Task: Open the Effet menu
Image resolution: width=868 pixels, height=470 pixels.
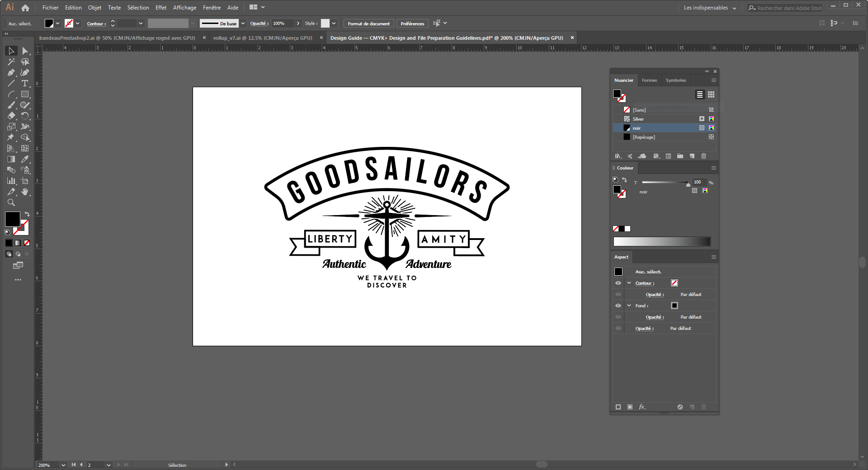Action: click(x=160, y=8)
